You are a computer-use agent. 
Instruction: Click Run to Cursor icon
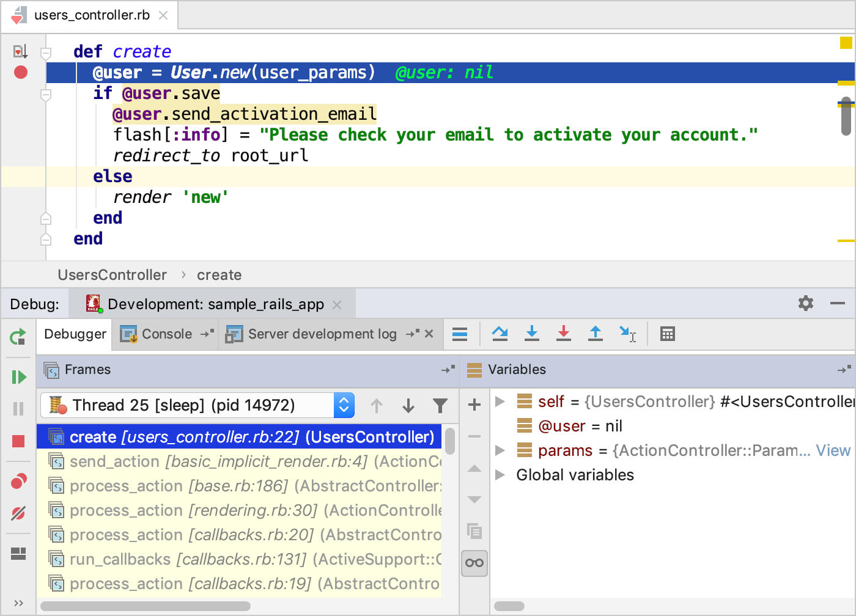click(628, 334)
